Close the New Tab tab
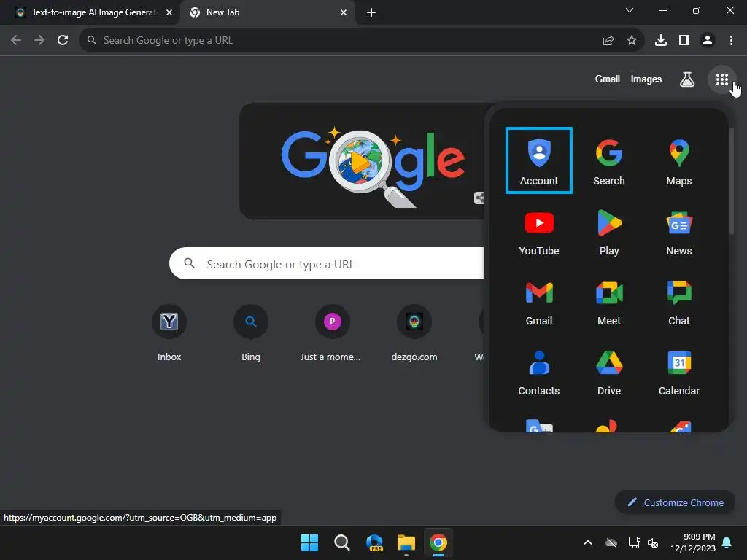747x560 pixels. point(344,12)
